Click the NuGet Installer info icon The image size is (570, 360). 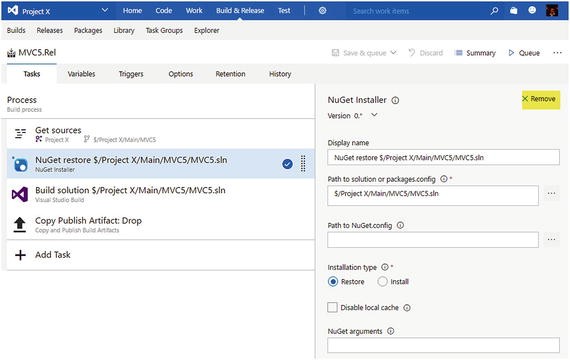point(395,100)
